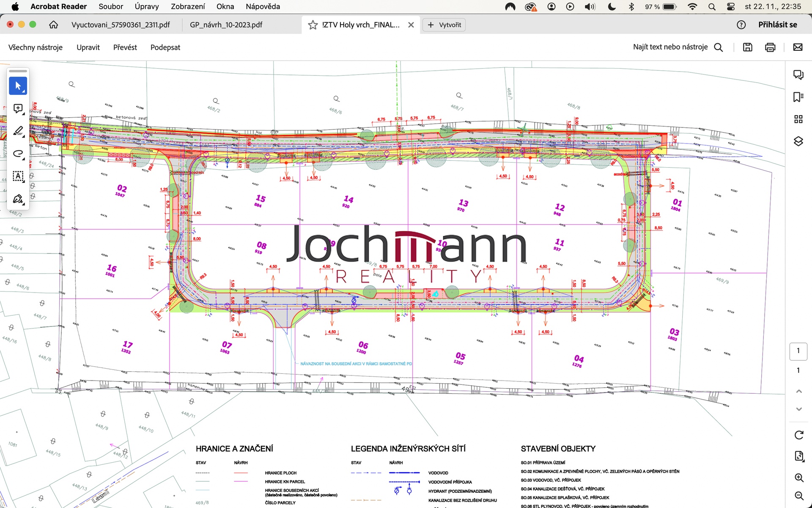Choose the add comment tool
Viewport: 812px width, 508px height.
tap(18, 109)
